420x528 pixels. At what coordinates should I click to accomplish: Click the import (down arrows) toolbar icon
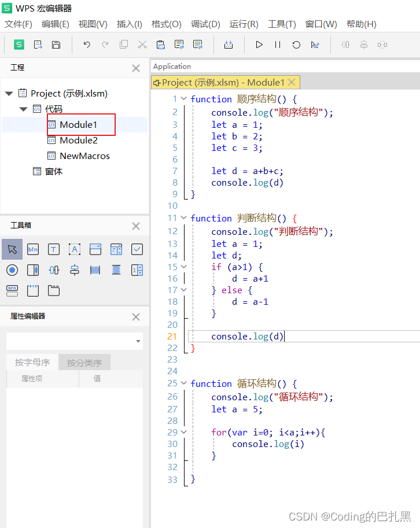[x=229, y=45]
